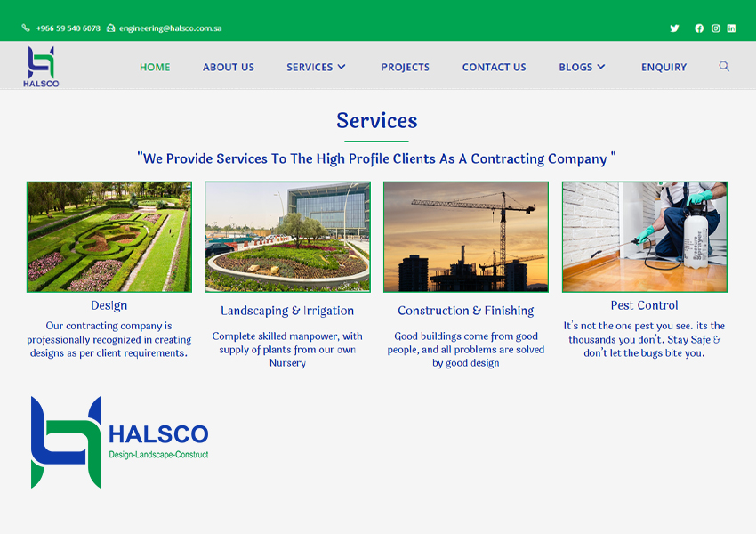Open the Projects menu item

coord(406,67)
